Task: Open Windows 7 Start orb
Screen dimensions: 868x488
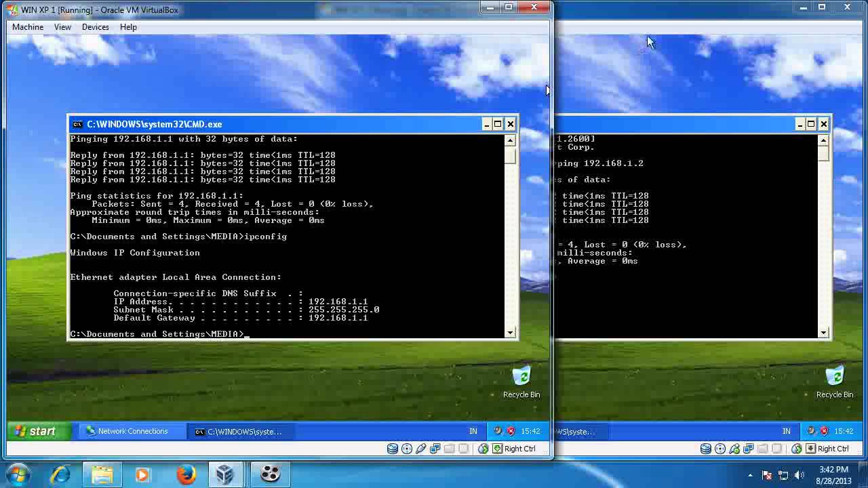Action: tap(18, 474)
